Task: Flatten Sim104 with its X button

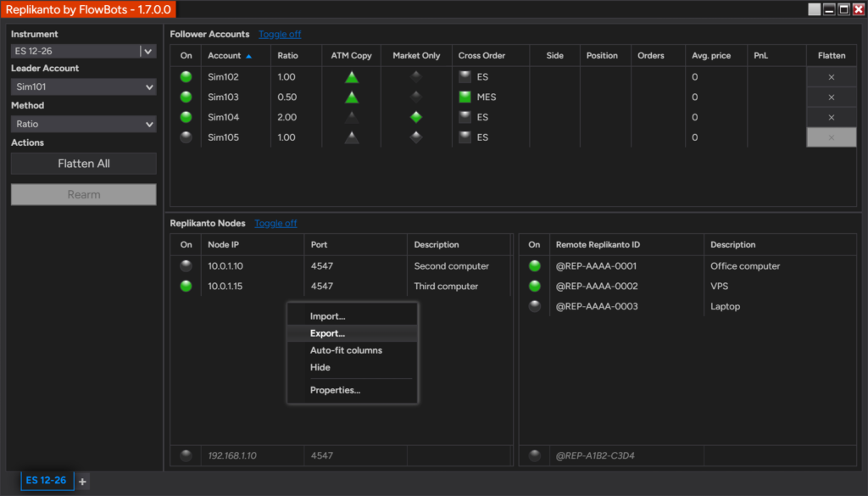Action: click(832, 117)
